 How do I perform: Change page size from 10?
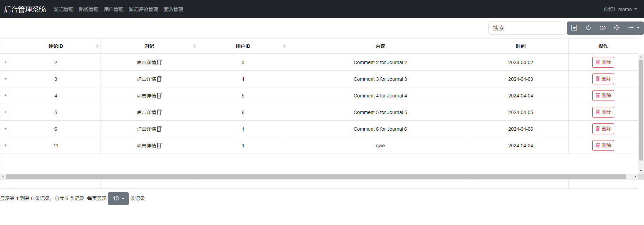tap(118, 199)
